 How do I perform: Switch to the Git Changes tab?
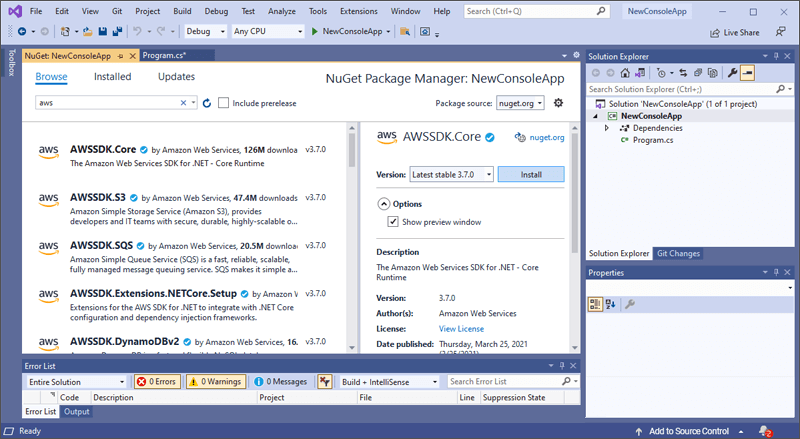(x=678, y=253)
